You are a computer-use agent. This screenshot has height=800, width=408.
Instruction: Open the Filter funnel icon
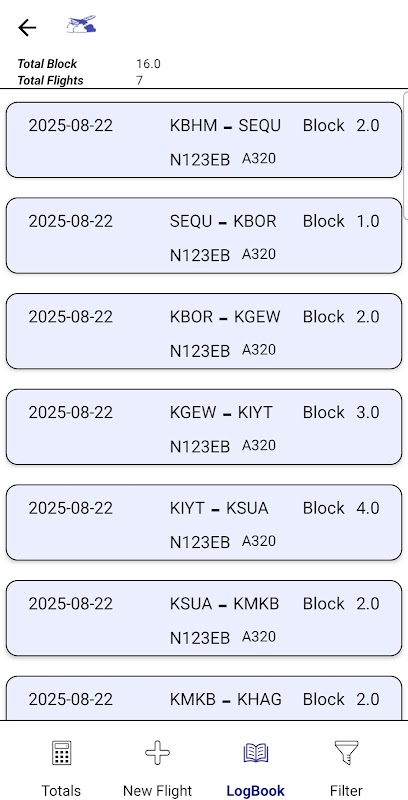tap(346, 753)
